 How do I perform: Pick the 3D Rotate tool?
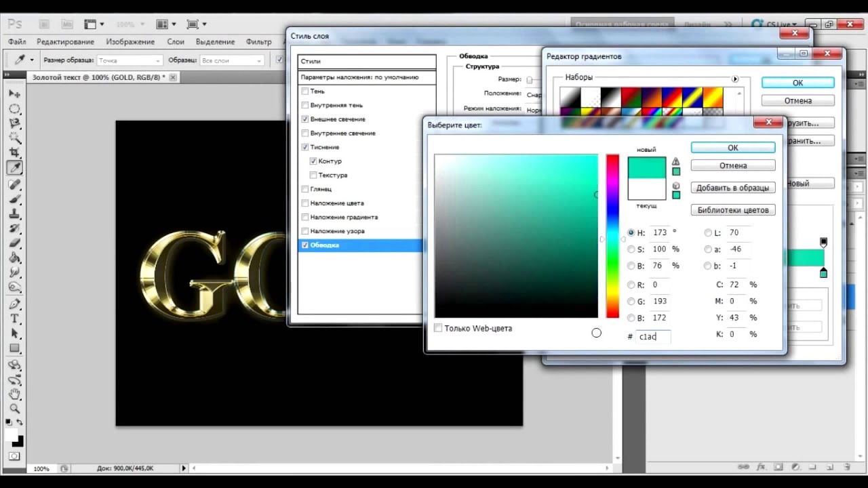click(x=14, y=365)
